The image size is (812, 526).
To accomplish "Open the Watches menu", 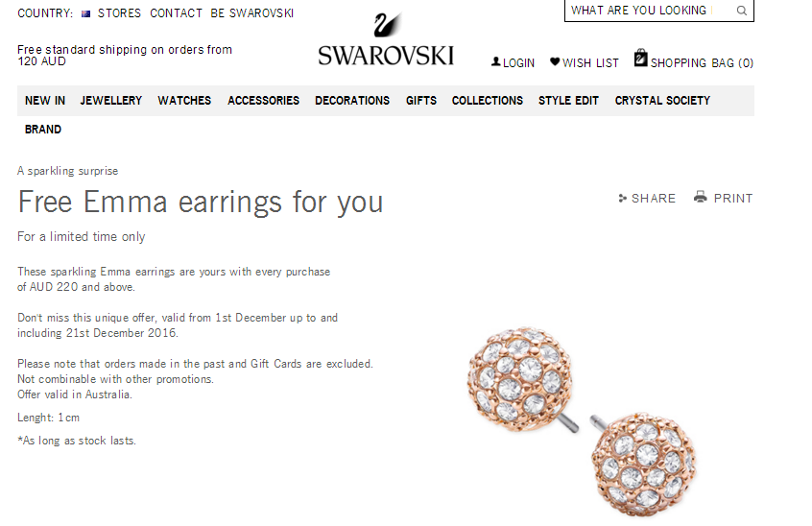I will click(x=184, y=101).
